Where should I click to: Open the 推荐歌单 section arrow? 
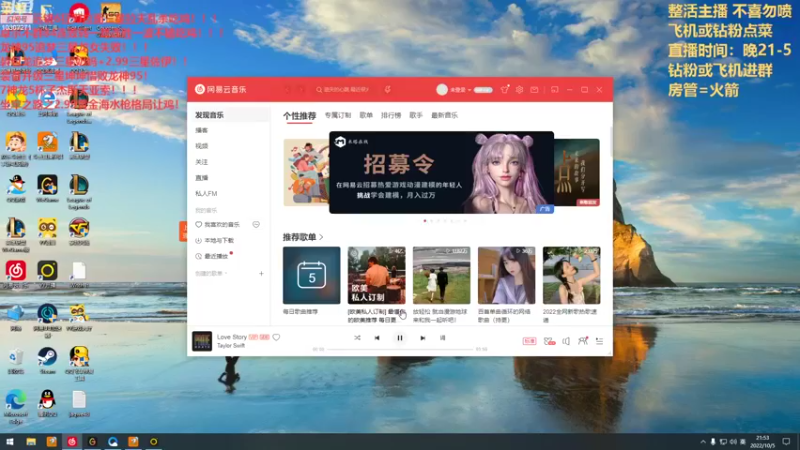pos(321,237)
